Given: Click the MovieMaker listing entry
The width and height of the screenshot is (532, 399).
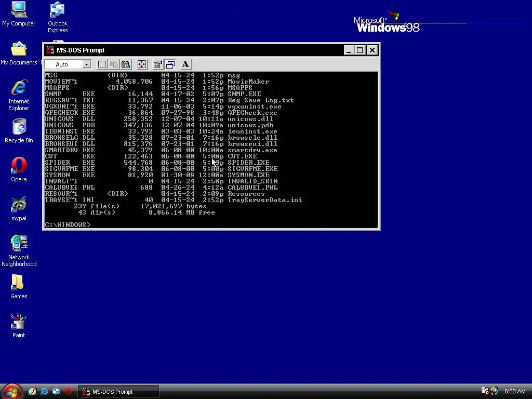Looking at the screenshot, I should point(248,82).
